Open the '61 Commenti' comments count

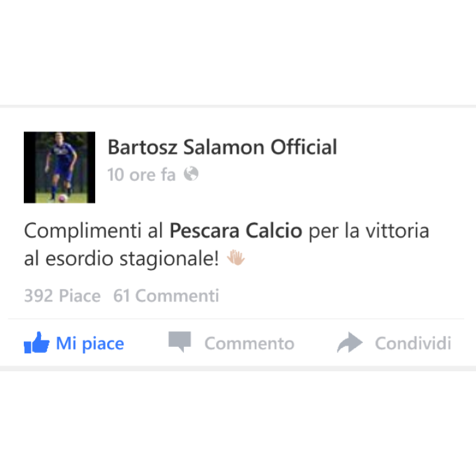[x=166, y=296]
